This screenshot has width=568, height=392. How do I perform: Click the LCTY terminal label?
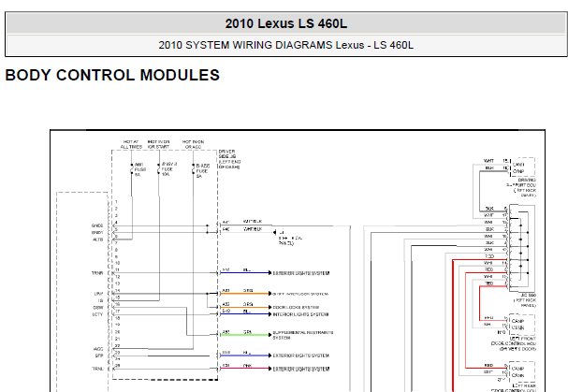[98, 314]
